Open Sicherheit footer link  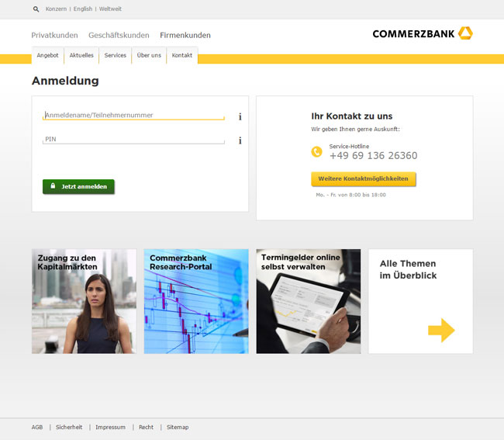(69, 427)
